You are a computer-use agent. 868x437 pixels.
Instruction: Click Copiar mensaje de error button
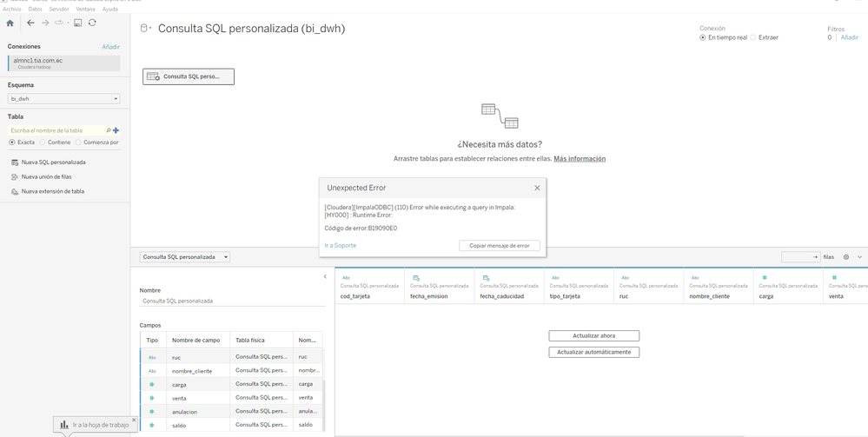(x=500, y=245)
